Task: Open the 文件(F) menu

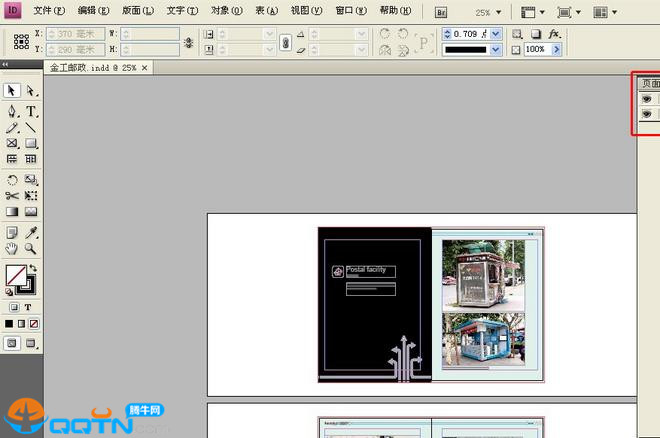Action: (48, 11)
